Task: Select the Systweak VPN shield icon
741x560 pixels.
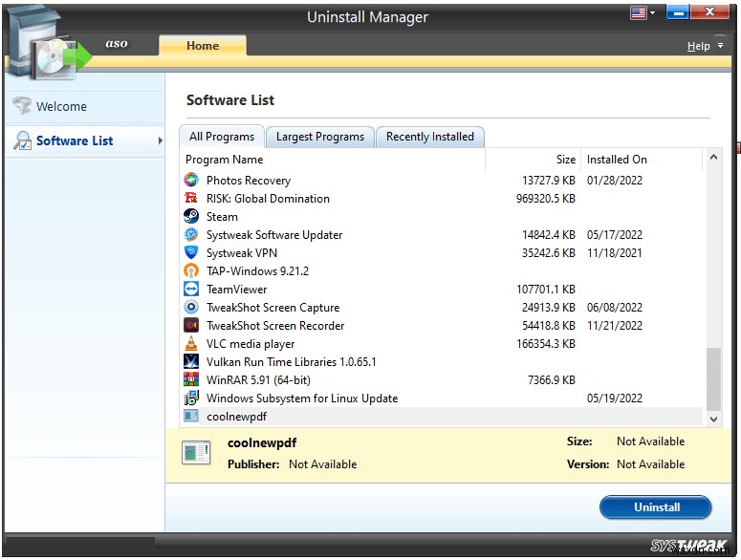Action: (191, 253)
